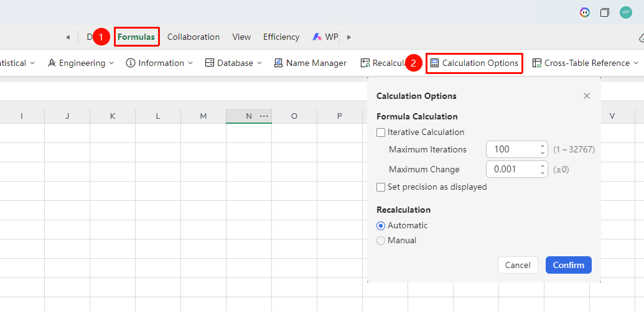The width and height of the screenshot is (644, 311).
Task: Cancel the Calculation Options dialog
Action: (518, 265)
